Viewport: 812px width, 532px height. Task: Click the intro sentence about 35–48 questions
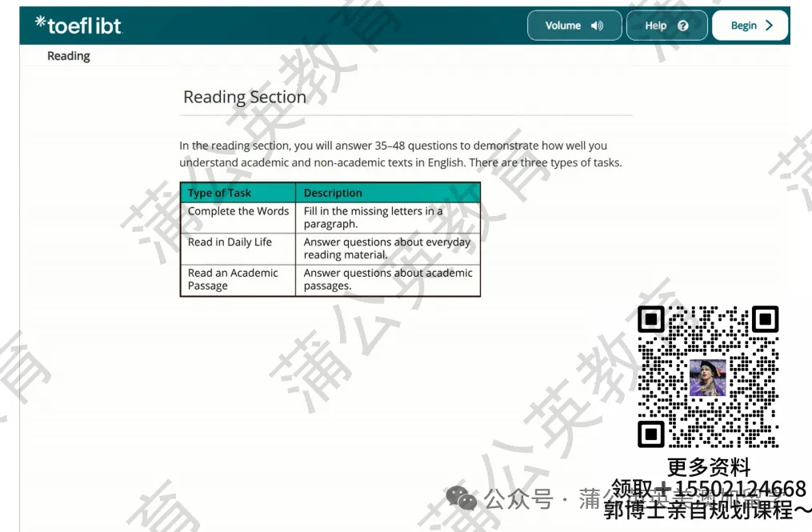point(400,154)
